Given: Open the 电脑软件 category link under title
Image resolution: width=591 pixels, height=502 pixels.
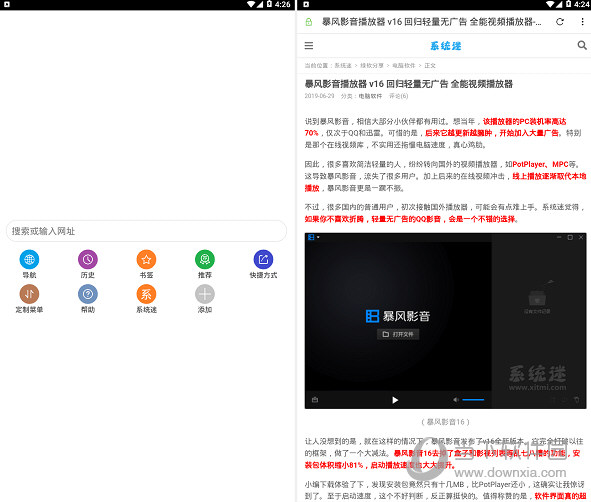Looking at the screenshot, I should (370, 96).
